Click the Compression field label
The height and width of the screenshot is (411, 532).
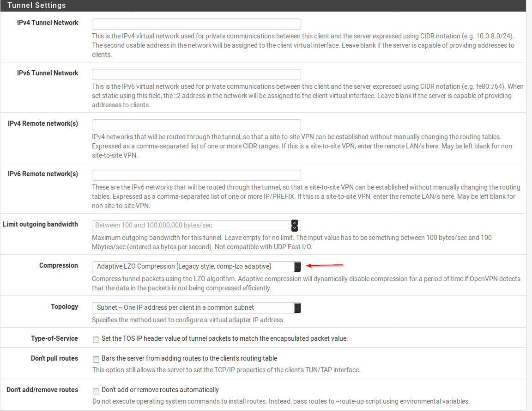tap(59, 266)
